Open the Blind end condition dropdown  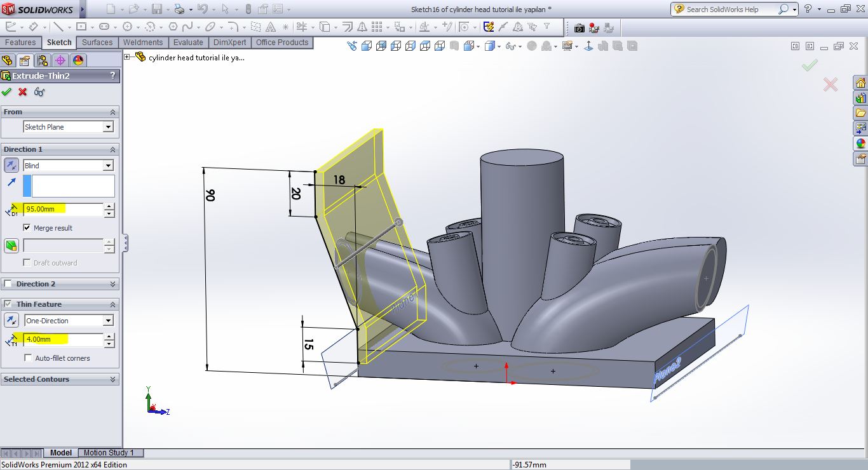point(108,166)
